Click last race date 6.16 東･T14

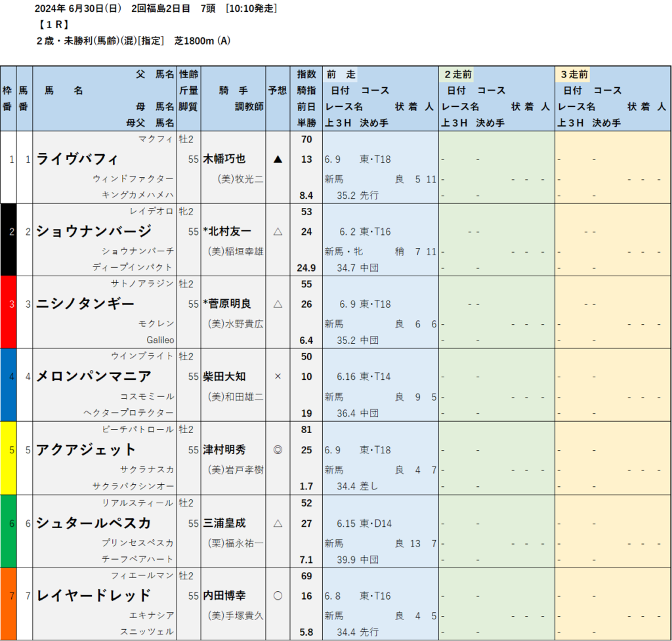364,377
